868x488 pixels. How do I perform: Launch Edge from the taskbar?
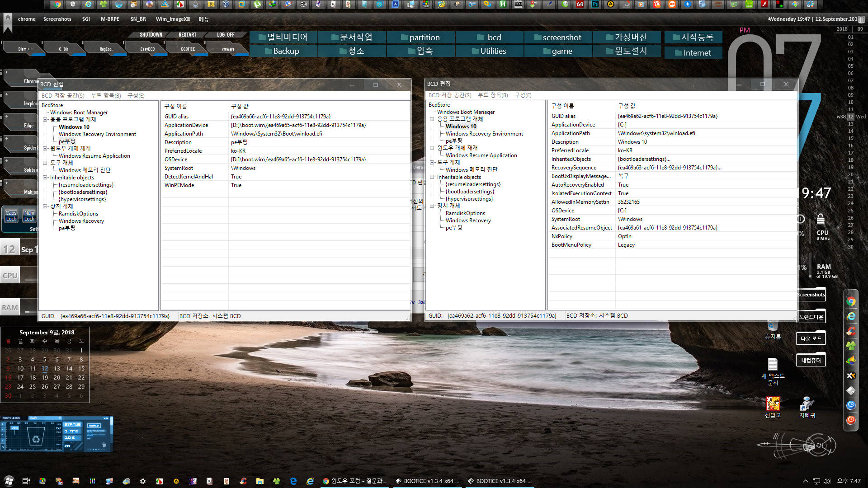pos(293,481)
